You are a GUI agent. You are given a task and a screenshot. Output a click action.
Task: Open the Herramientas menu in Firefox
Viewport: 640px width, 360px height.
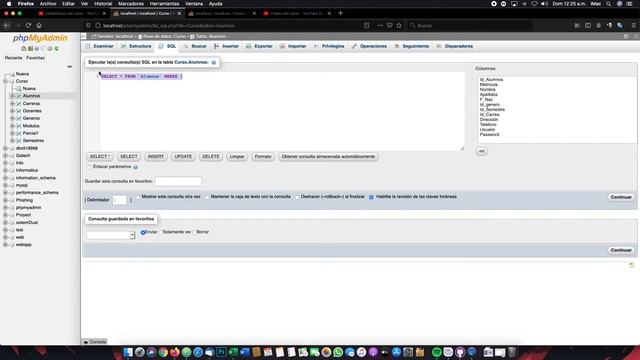coord(164,4)
